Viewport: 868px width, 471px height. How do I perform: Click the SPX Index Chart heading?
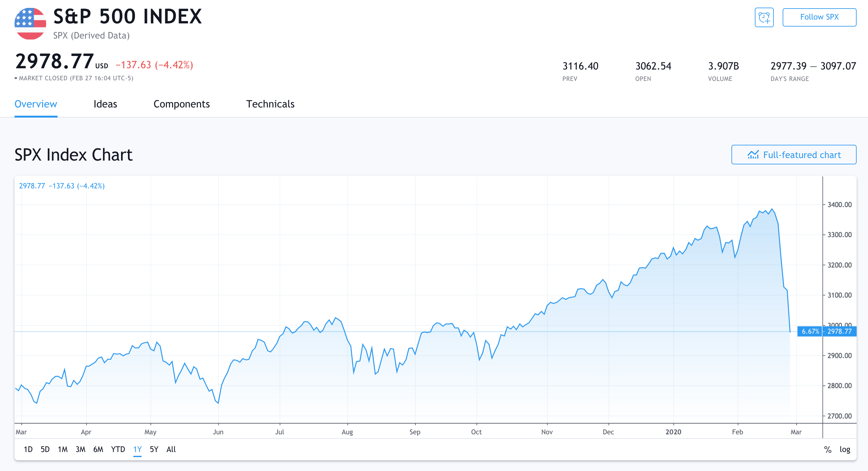(73, 155)
